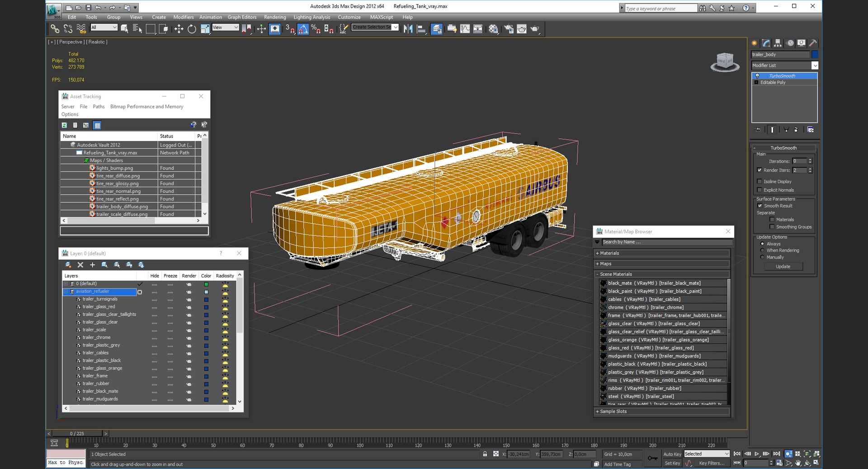
Task: Open the Rendering menu
Action: coord(275,17)
